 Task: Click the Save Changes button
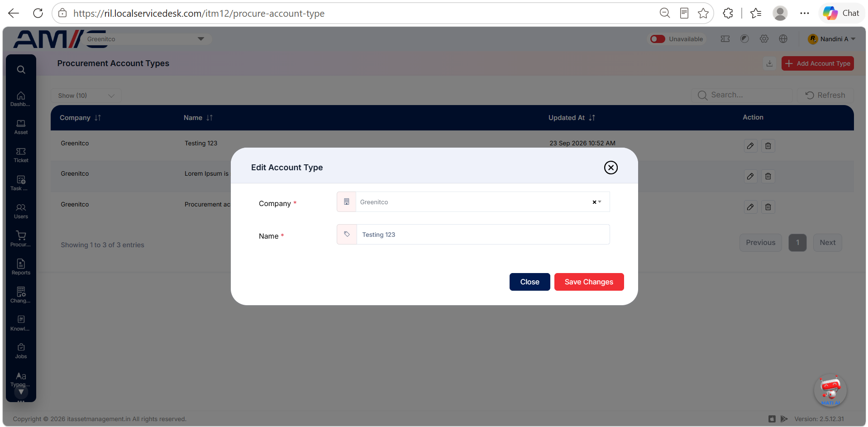pyautogui.click(x=589, y=282)
